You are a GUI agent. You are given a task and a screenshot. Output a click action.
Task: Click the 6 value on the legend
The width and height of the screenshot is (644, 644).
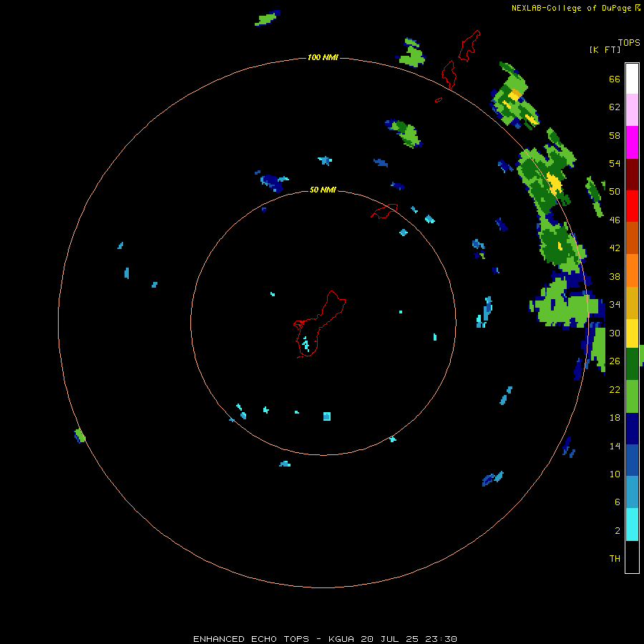(618, 502)
